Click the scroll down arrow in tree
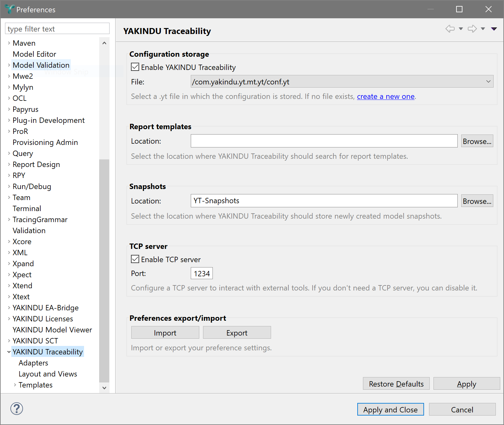504x425 pixels. pos(104,388)
